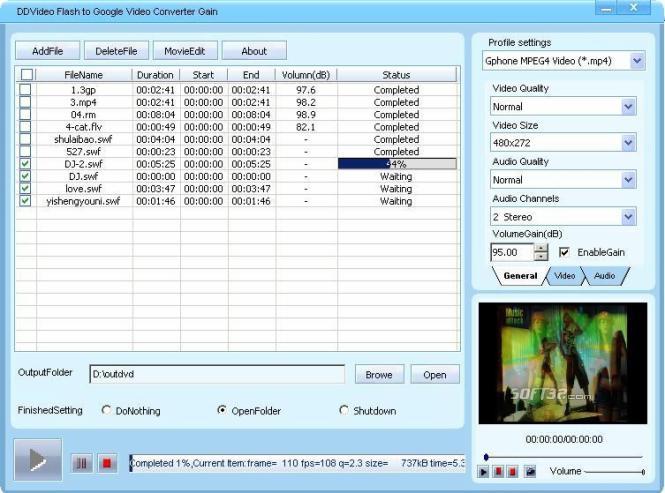665x493 pixels.
Task: Click the AddFile button
Action: pyautogui.click(x=48, y=51)
